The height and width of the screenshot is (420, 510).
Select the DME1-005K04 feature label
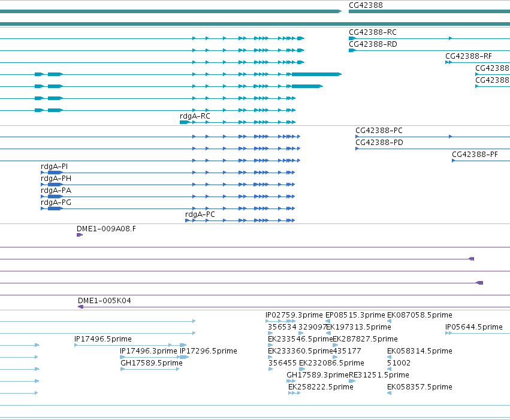[x=104, y=301]
